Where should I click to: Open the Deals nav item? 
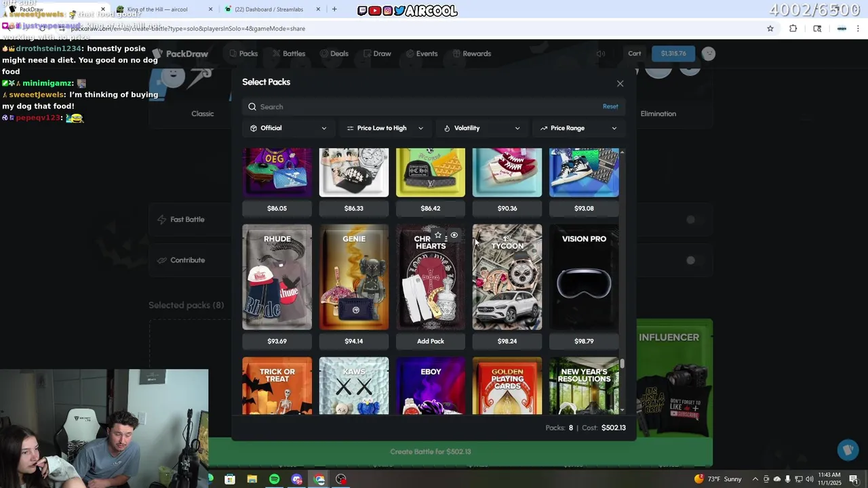pos(334,54)
